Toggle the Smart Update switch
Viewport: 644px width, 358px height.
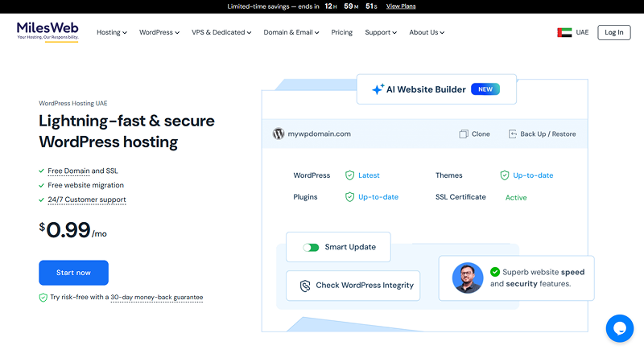311,247
